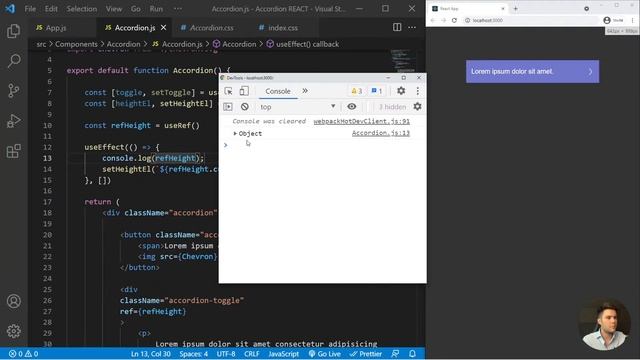Image resolution: width=640 pixels, height=360 pixels.
Task: Open DevTools settings gear
Action: click(401, 91)
